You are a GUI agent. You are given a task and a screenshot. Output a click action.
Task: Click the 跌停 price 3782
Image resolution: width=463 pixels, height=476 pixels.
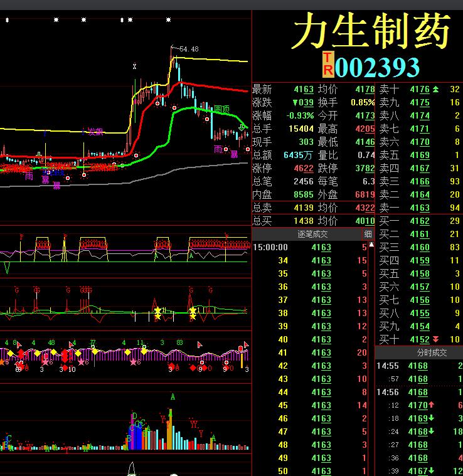[x=365, y=168]
